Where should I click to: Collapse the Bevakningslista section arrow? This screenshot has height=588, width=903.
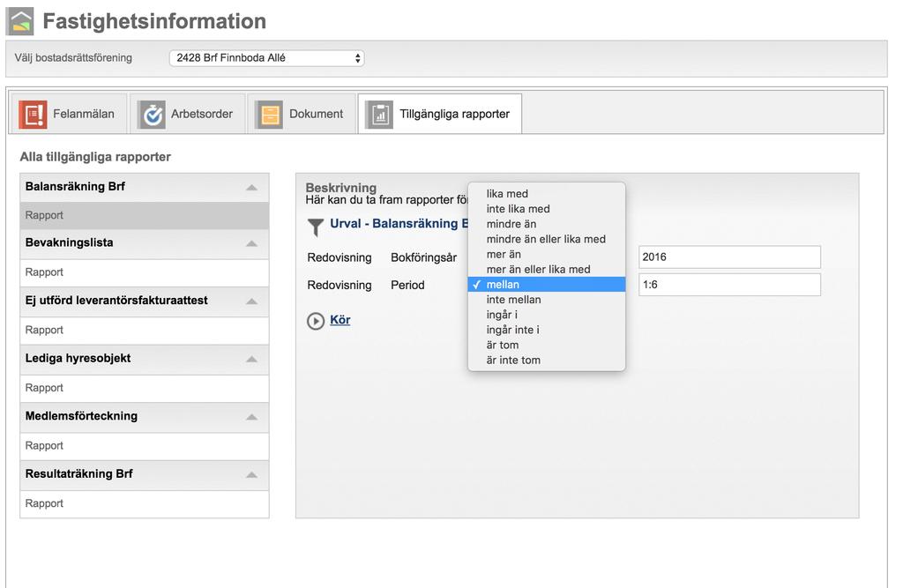(x=251, y=243)
